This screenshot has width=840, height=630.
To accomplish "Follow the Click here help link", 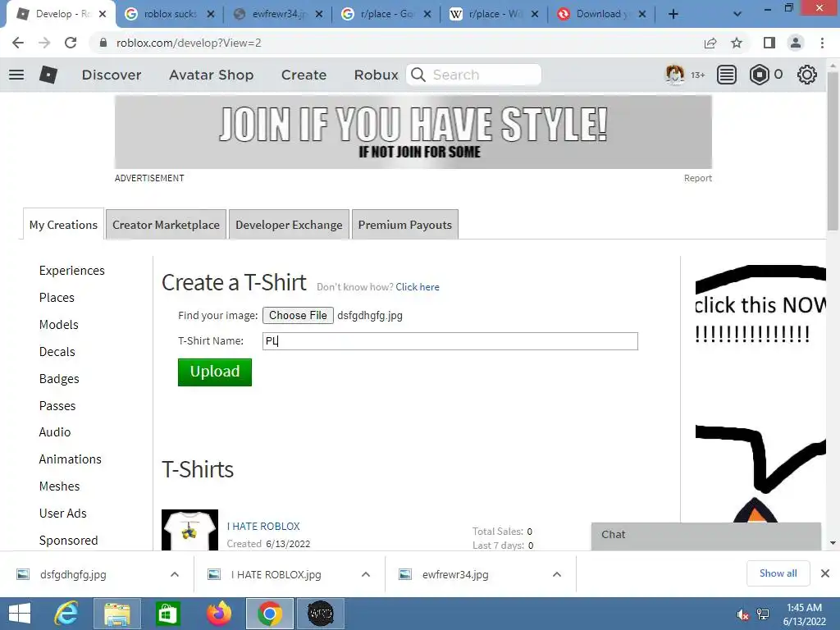I will [x=418, y=287].
